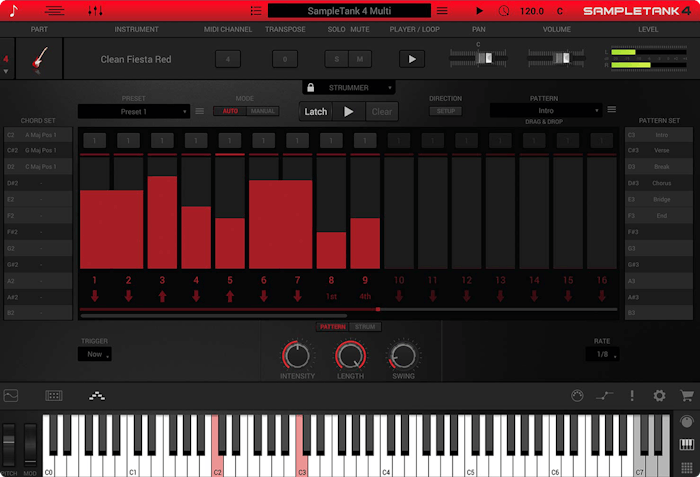Change the transpose 0 field
Image resolution: width=700 pixels, height=477 pixels.
pos(285,59)
